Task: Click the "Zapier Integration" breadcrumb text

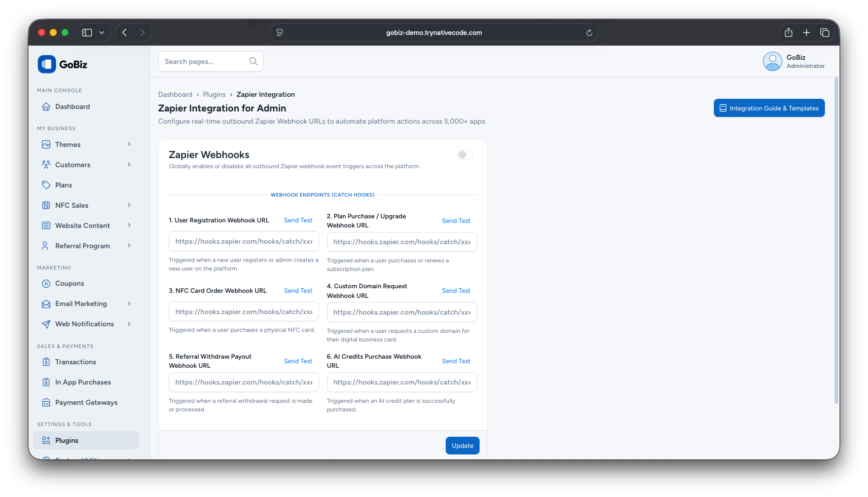Action: (x=266, y=94)
